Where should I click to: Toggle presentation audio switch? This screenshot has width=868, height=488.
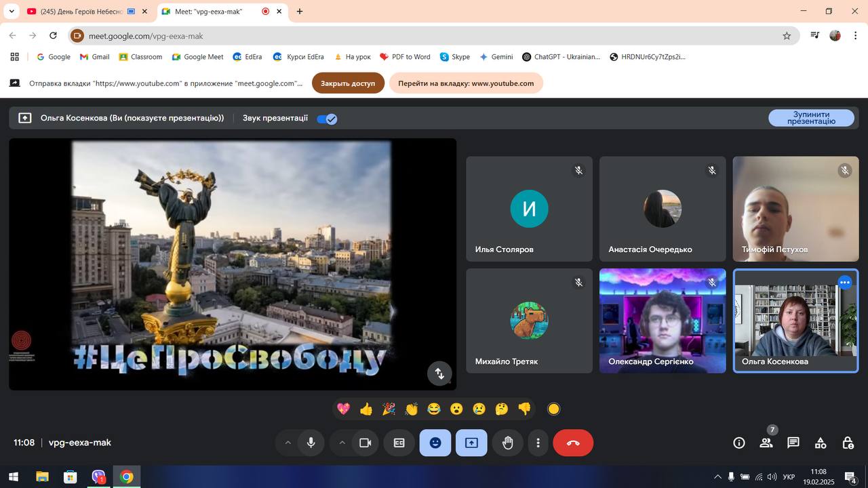tap(327, 119)
